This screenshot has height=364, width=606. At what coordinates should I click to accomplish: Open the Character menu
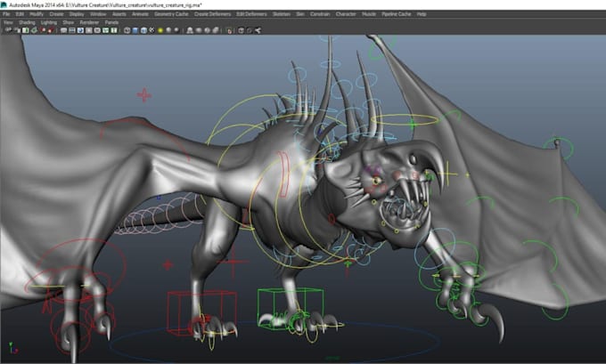pyautogui.click(x=346, y=14)
